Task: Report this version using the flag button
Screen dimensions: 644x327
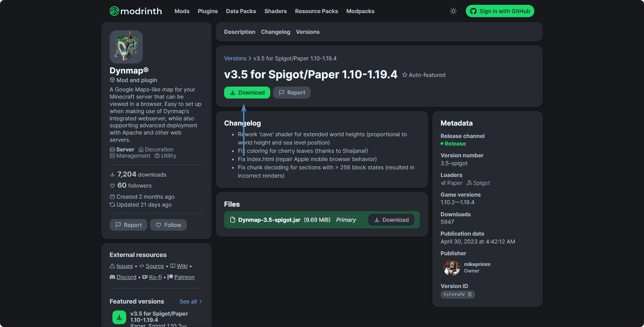Action: (x=292, y=93)
